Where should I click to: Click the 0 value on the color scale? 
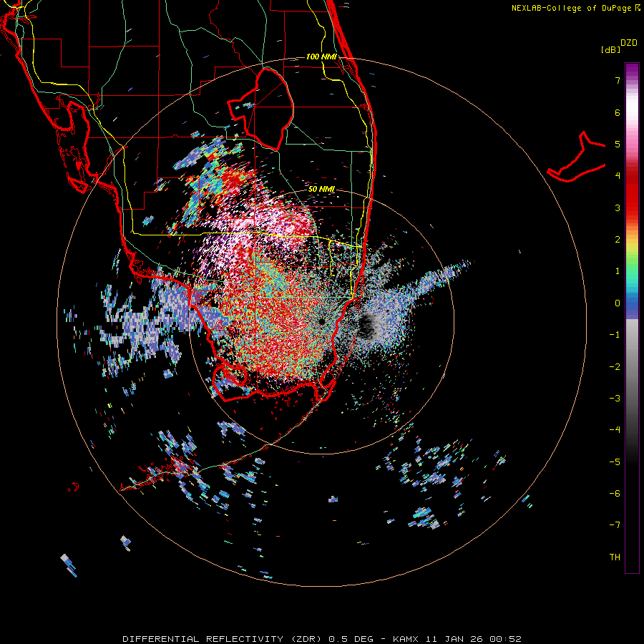point(618,303)
